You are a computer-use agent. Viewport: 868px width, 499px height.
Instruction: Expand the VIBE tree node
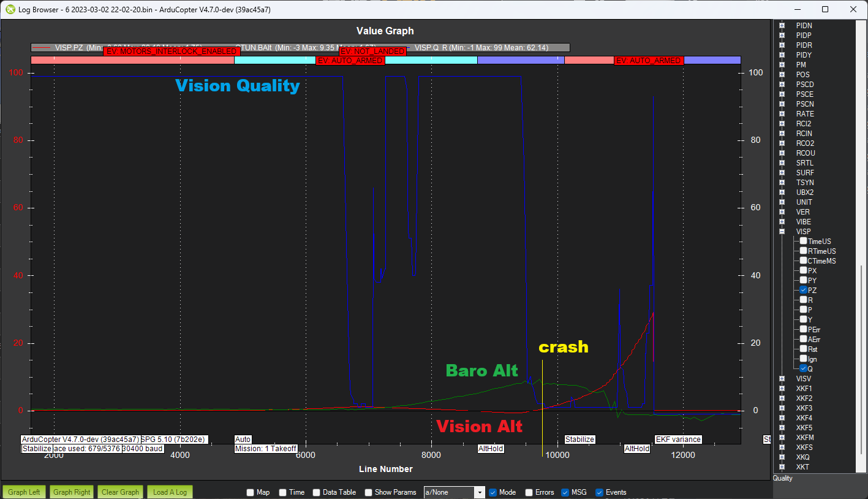(x=782, y=222)
